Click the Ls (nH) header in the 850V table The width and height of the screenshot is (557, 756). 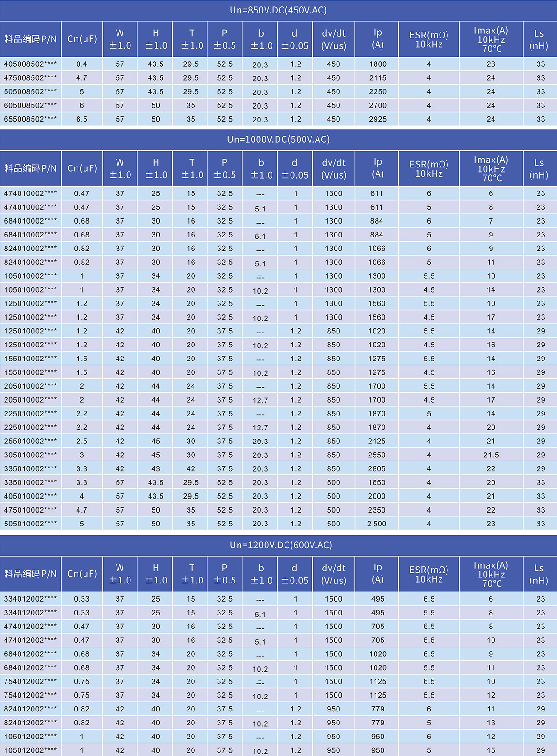click(x=539, y=39)
